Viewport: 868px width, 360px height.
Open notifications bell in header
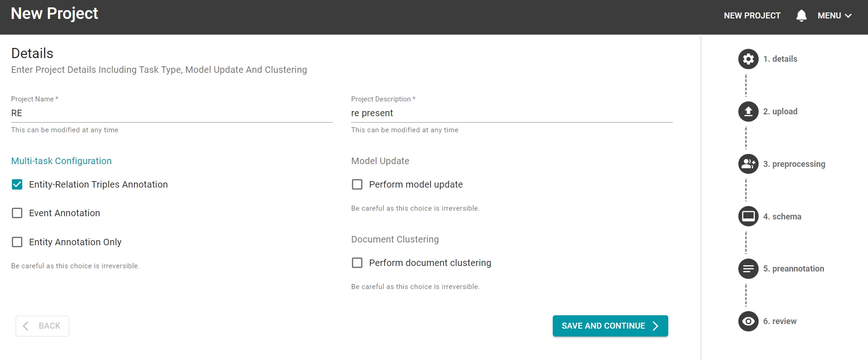[802, 16]
